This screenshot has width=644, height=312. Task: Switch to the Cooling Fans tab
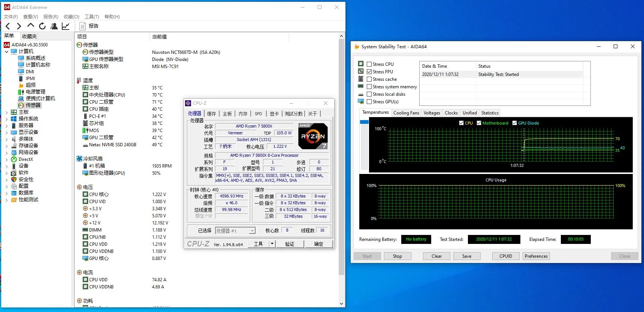coord(406,113)
